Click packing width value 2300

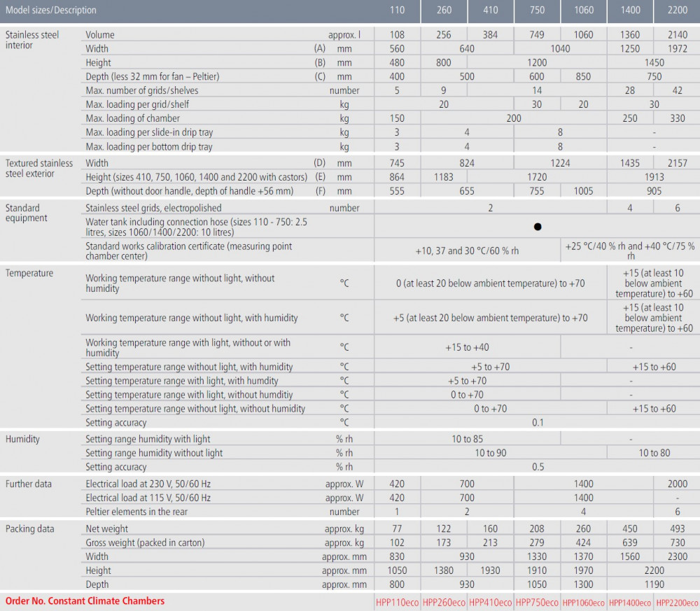(x=677, y=556)
